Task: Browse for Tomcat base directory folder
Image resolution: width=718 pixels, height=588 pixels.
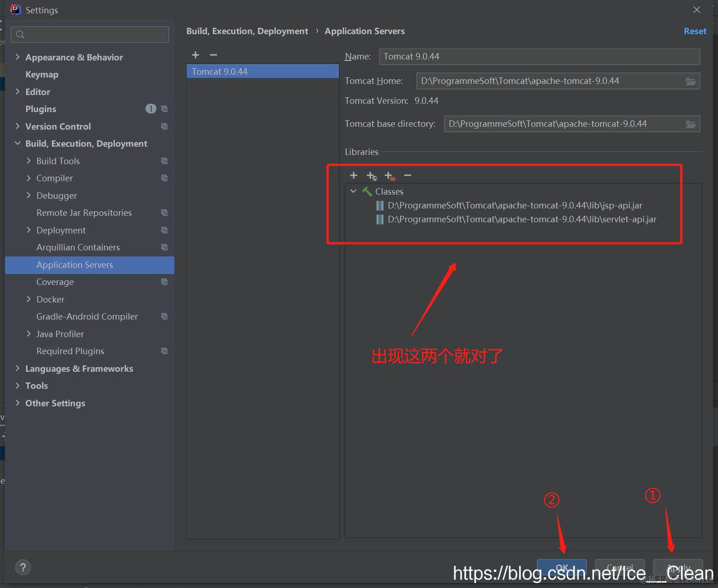Action: tap(690, 124)
